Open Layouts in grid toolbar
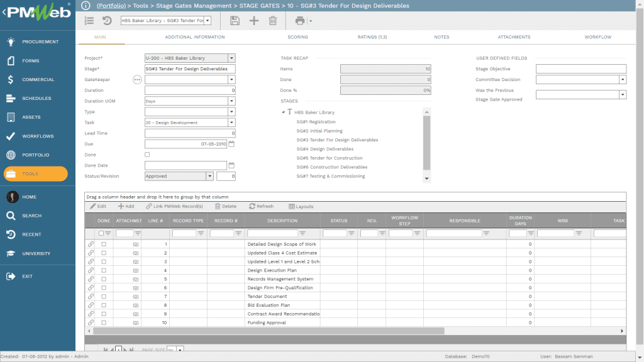The image size is (644, 362). click(301, 206)
